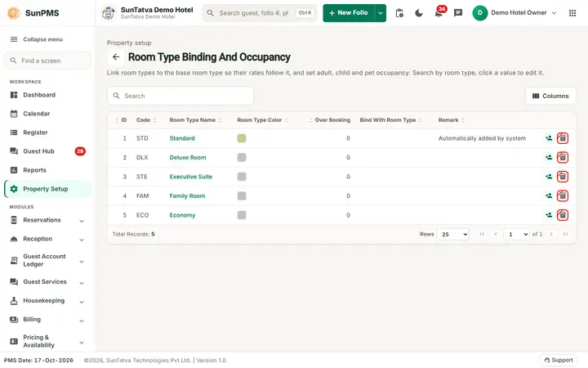Sort by Bind With Room Type column

click(390, 120)
